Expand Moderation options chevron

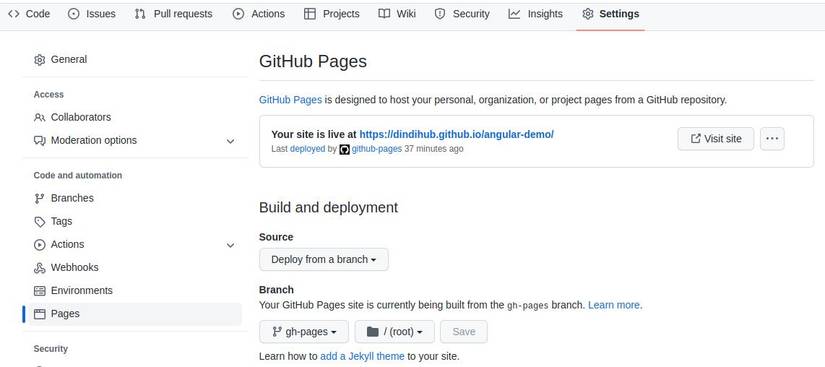[230, 141]
